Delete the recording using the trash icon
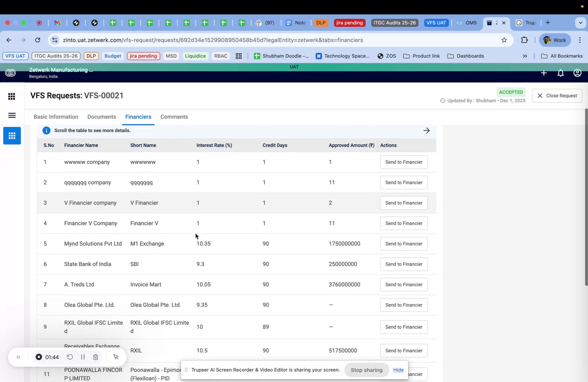This screenshot has width=588, height=382. pos(95,357)
